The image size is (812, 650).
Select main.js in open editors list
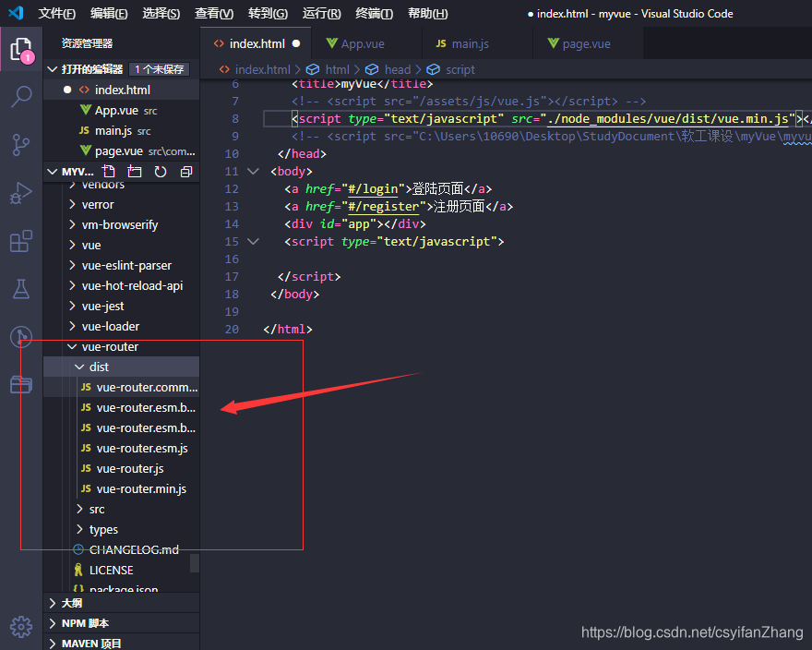click(121, 130)
